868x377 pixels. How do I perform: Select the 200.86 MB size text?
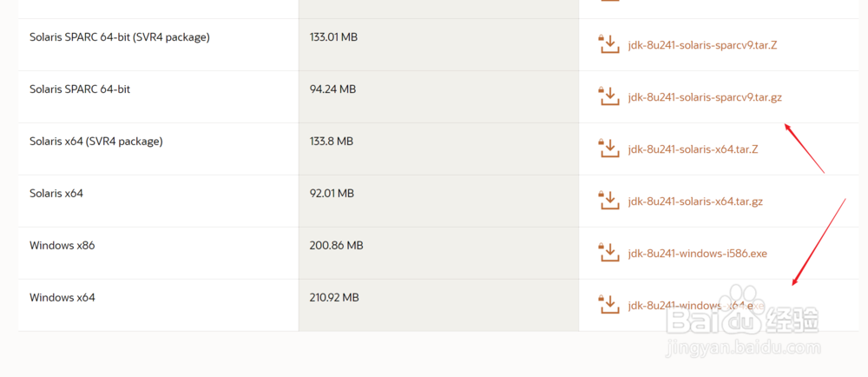pos(336,246)
